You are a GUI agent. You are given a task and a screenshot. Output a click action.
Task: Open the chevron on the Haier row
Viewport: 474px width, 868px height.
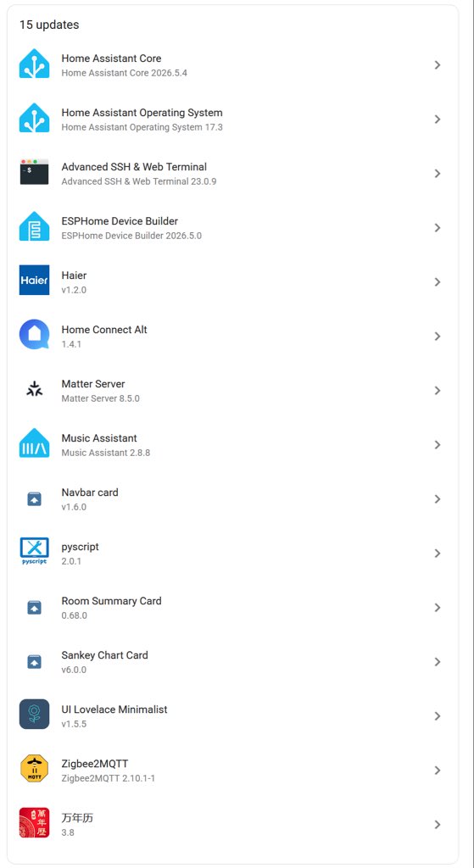[x=438, y=281]
